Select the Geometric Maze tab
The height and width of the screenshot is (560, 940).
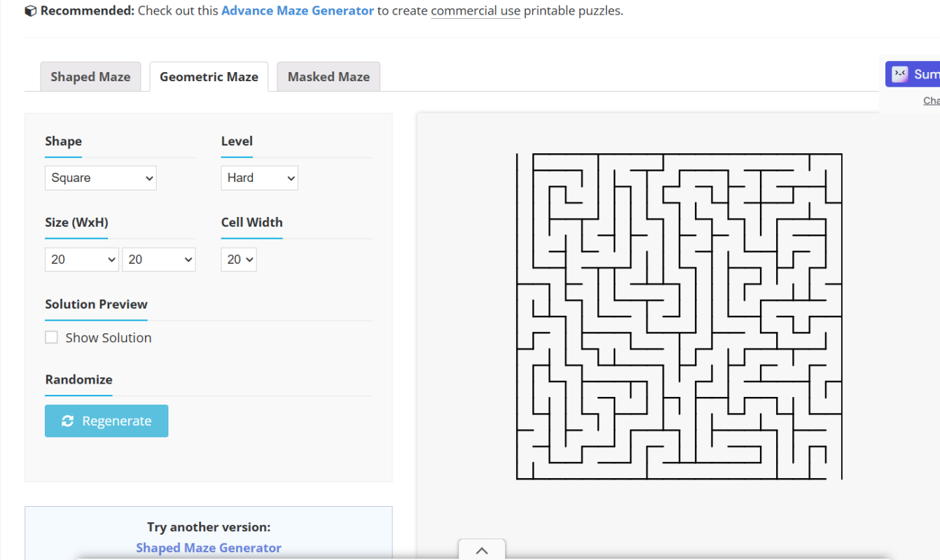[209, 77]
